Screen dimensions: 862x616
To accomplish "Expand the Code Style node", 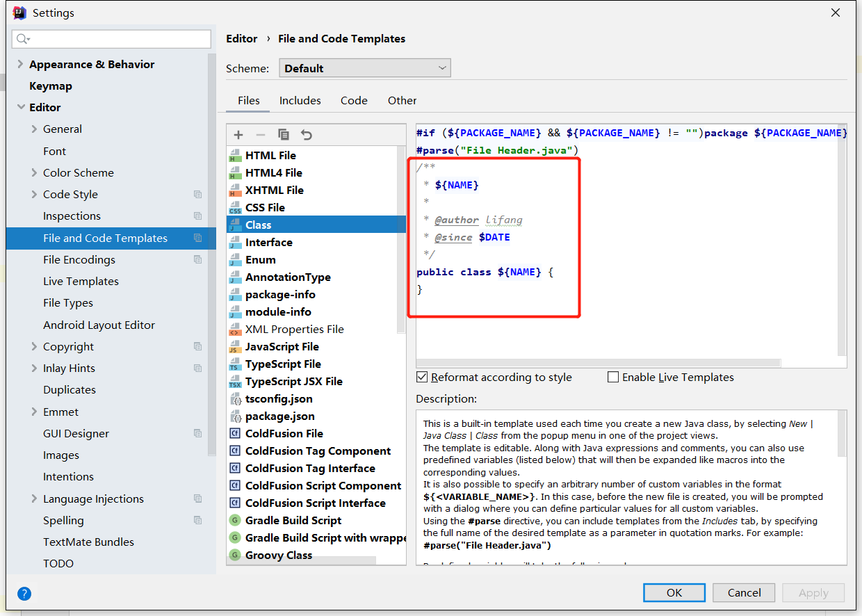I will tap(34, 195).
